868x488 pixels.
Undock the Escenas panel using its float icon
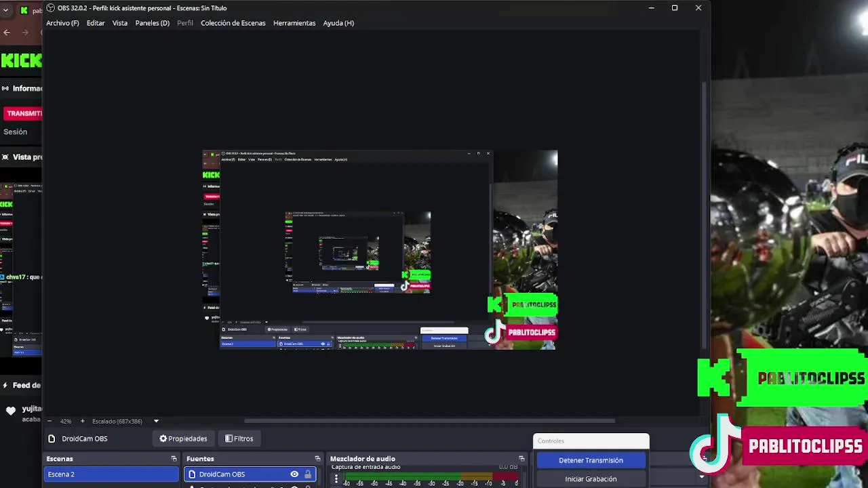coord(174,459)
